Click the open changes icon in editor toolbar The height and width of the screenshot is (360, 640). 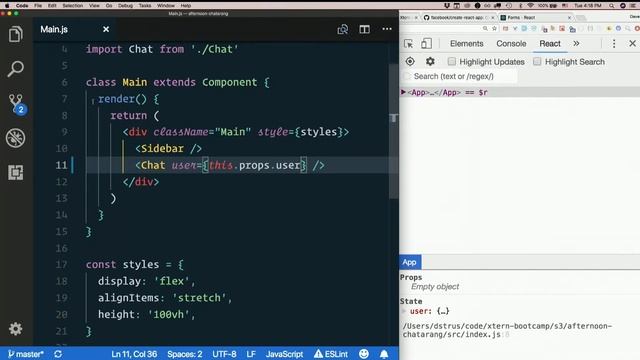point(343,29)
